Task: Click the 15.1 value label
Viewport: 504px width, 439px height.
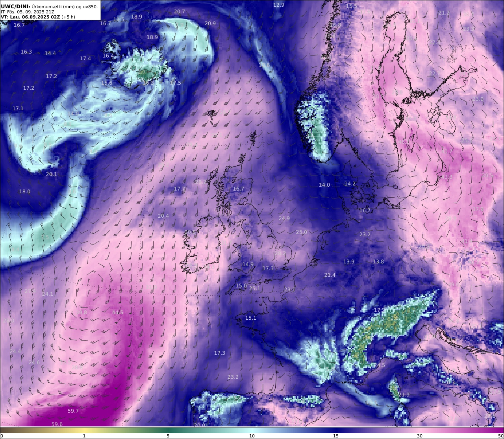Action: click(x=251, y=318)
